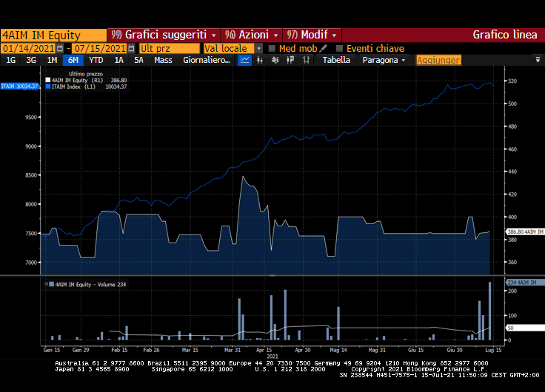Select the 6M time range
Viewport: 545px width, 392px height.
point(73,60)
